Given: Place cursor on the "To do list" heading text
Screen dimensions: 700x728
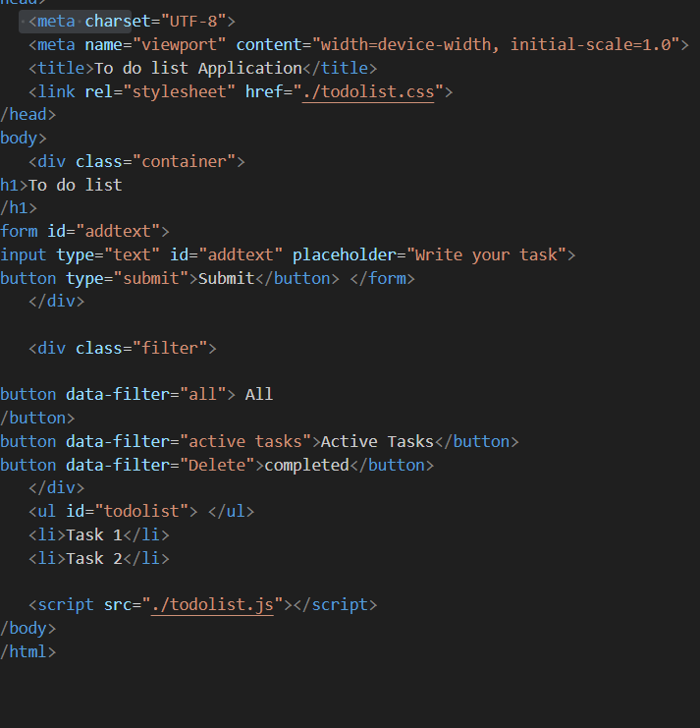Looking at the screenshot, I should [76, 185].
